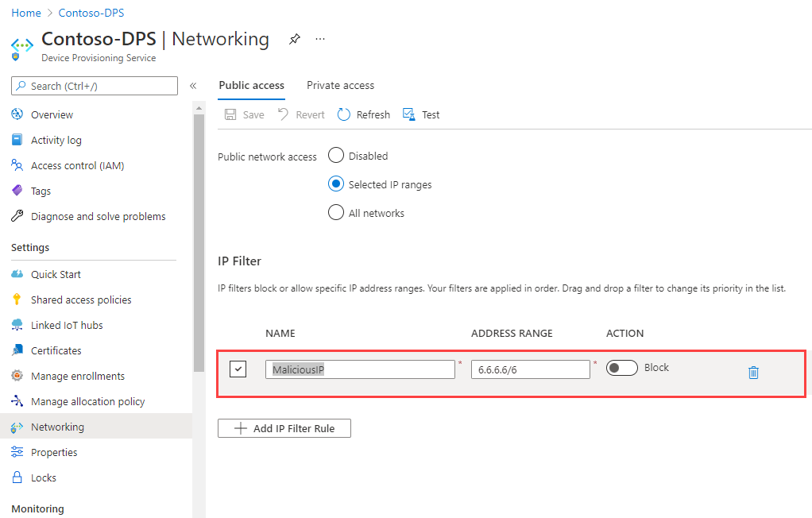Uncheck the MaliciousIP rule checkbox
The height and width of the screenshot is (518, 812).
pyautogui.click(x=238, y=369)
